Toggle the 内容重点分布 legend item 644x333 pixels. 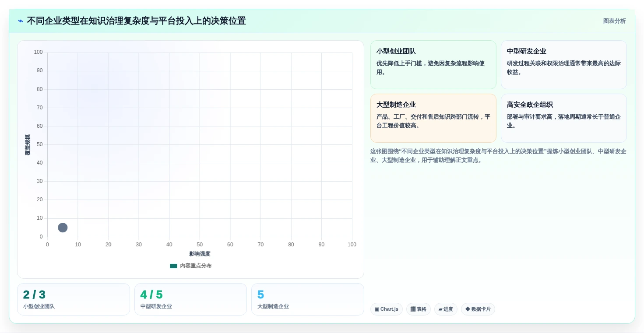point(191,266)
